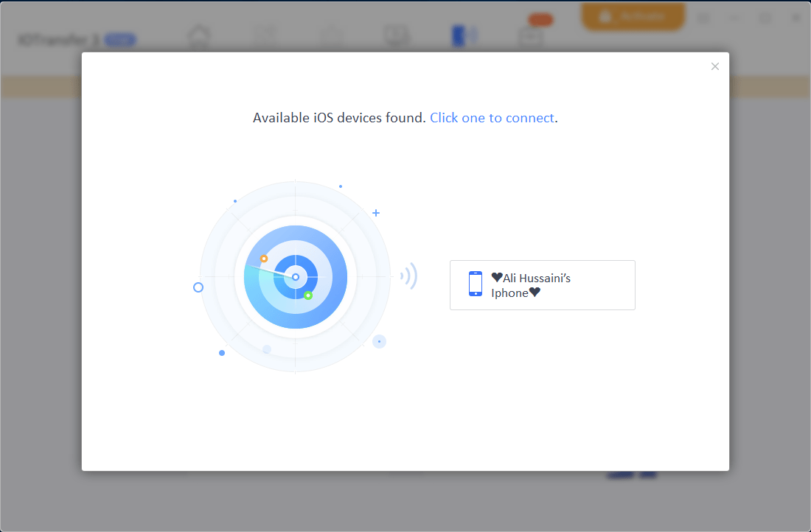Click the 'Click one to connect' link
Image resolution: width=811 pixels, height=532 pixels.
coord(492,118)
